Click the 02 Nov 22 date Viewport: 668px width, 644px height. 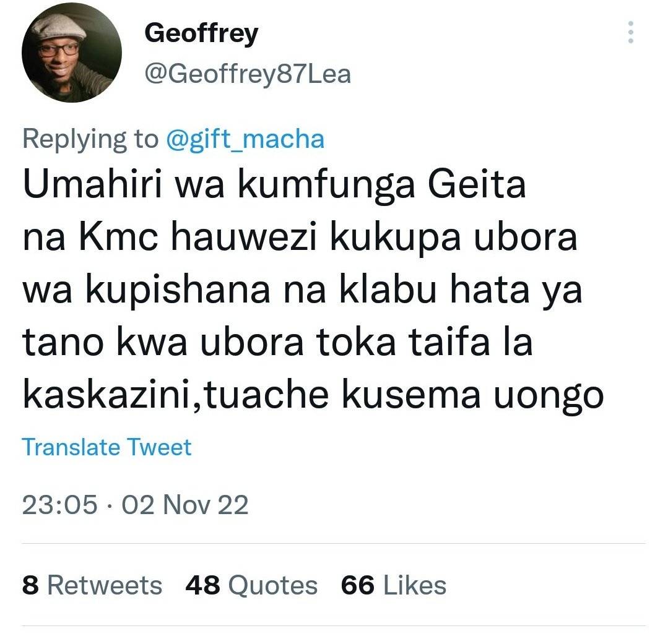pos(185,505)
